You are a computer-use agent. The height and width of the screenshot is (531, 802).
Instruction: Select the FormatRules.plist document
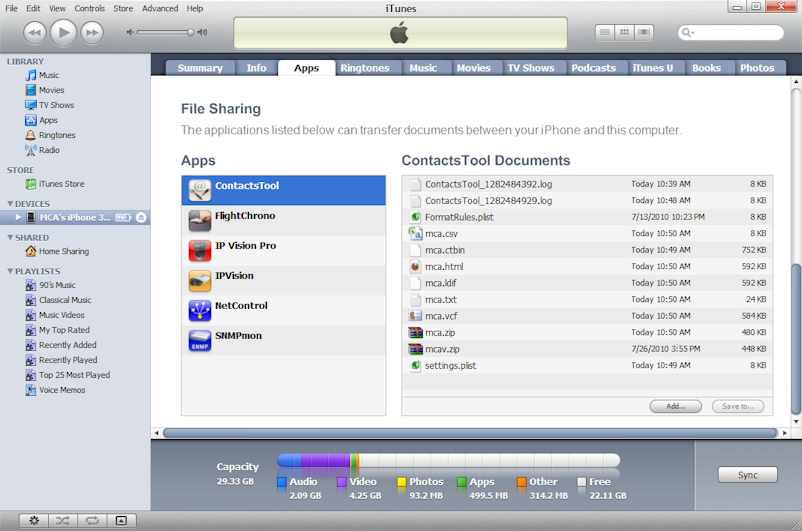coord(587,217)
